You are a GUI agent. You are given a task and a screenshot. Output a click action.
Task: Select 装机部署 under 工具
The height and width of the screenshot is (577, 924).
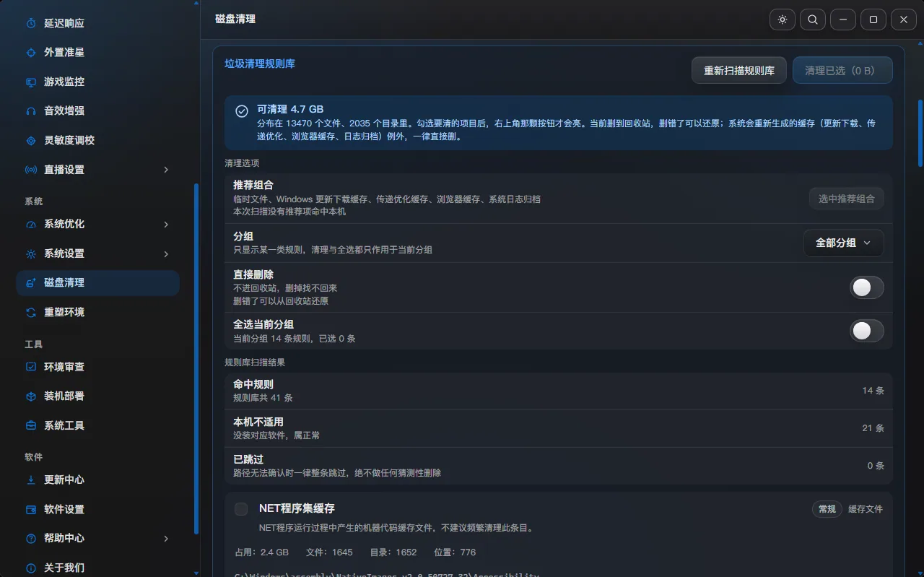98,396
